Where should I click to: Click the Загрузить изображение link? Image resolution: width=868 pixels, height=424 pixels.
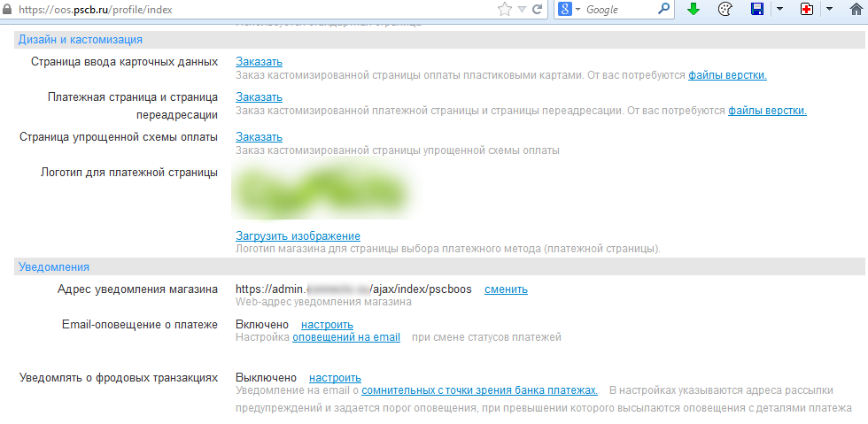click(298, 235)
